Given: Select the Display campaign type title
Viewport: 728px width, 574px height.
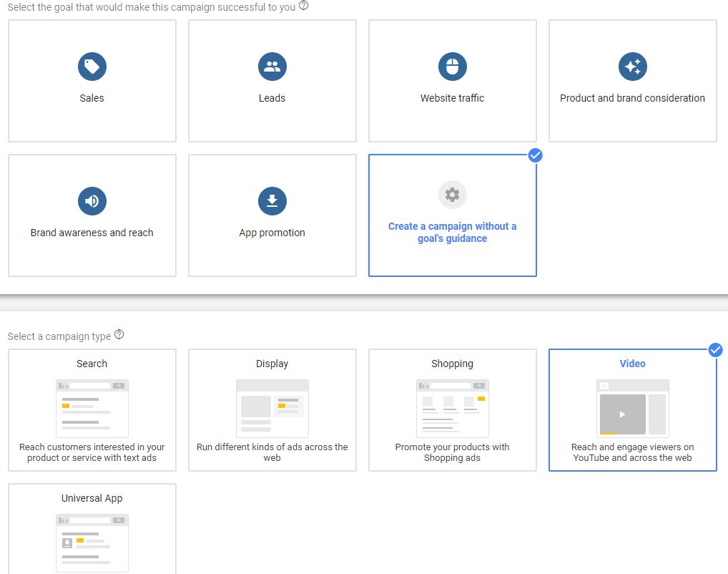Looking at the screenshot, I should 272,364.
